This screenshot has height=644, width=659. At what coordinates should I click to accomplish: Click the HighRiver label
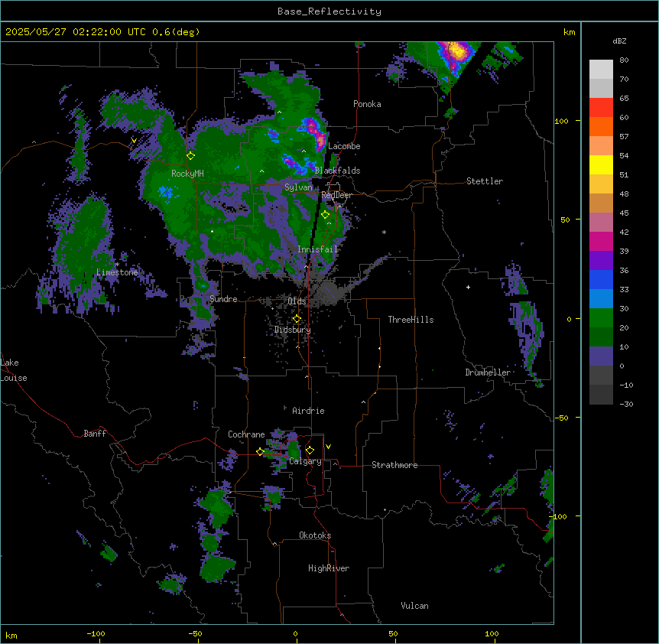coord(329,568)
